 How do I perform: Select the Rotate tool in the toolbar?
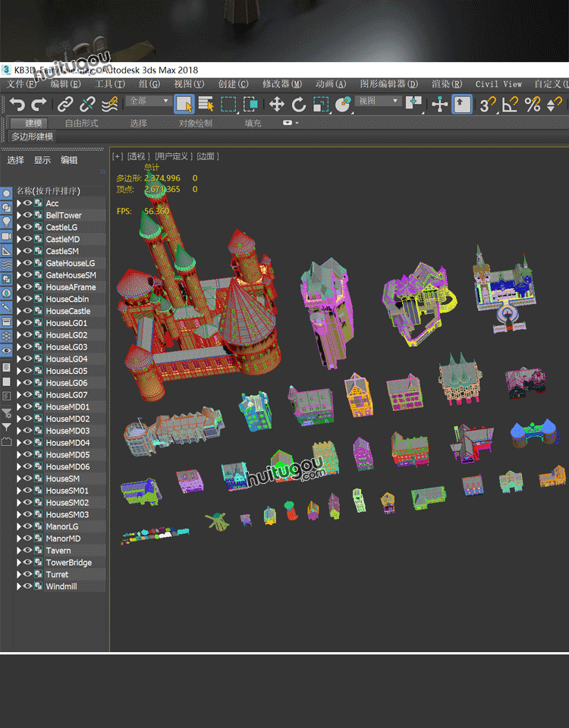[299, 104]
